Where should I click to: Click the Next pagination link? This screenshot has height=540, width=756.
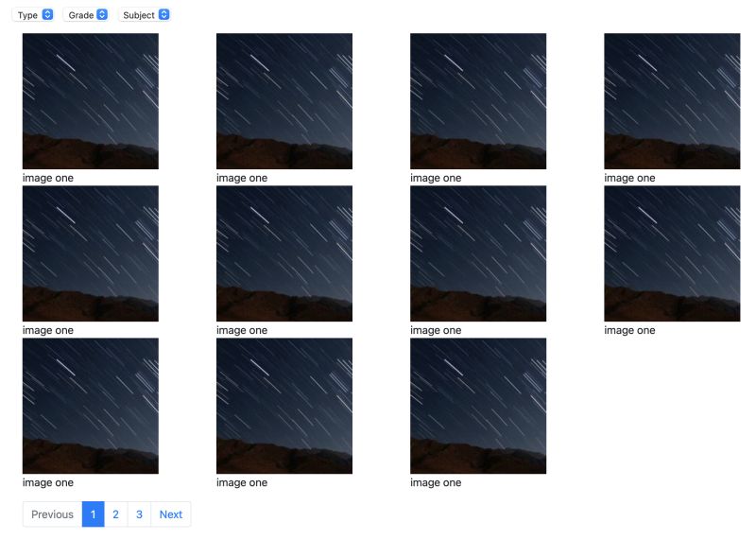[171, 514]
